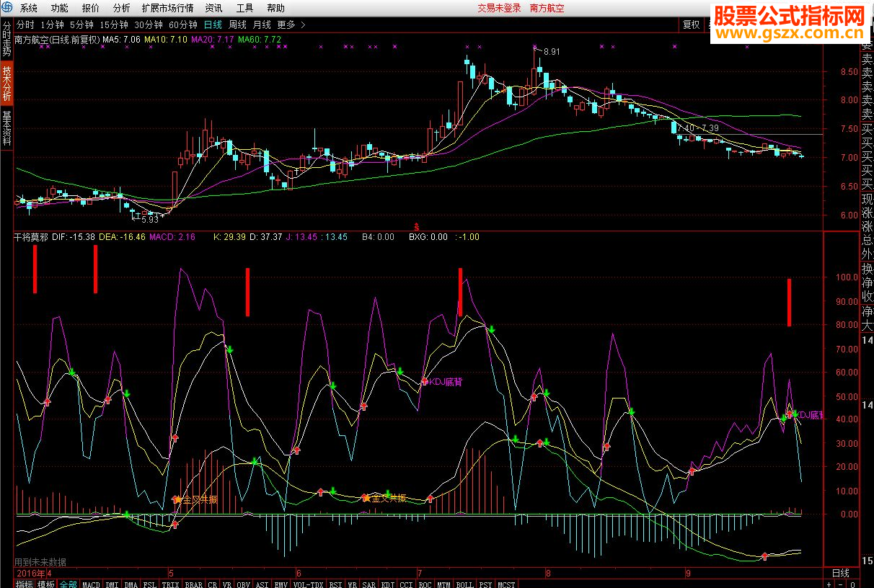Select the 15分钟 period
The width and height of the screenshot is (874, 588).
115,24
